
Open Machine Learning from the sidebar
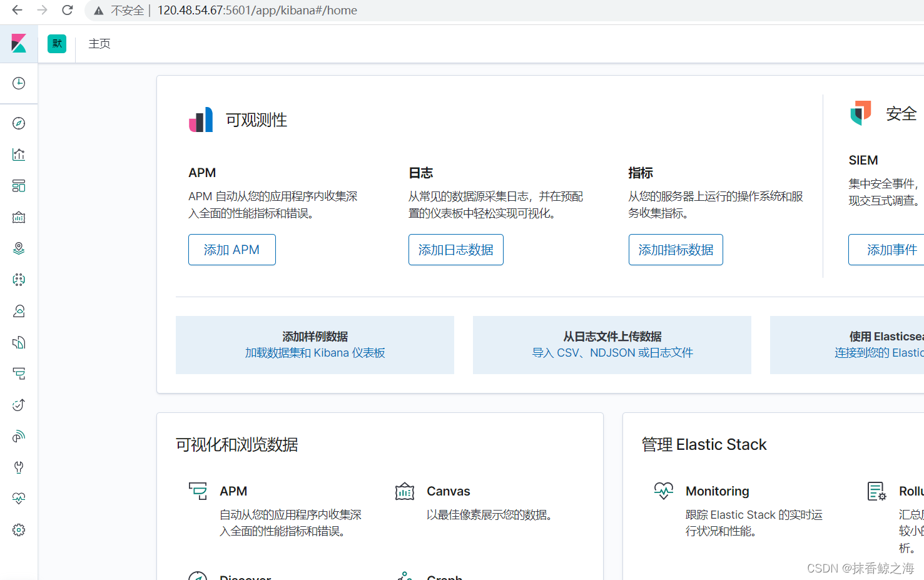19,280
